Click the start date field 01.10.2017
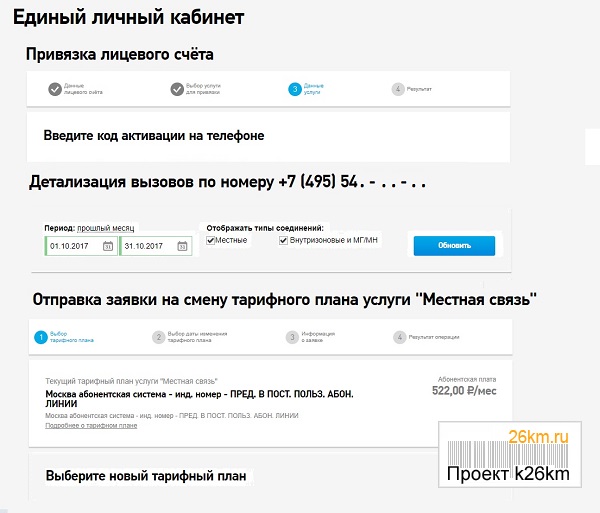Viewport: 600px width, 513px height. click(81, 246)
